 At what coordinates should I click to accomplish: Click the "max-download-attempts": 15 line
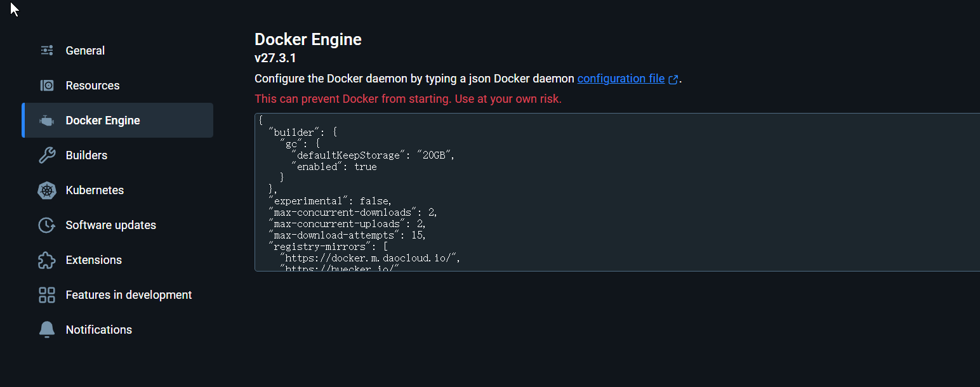coord(347,235)
